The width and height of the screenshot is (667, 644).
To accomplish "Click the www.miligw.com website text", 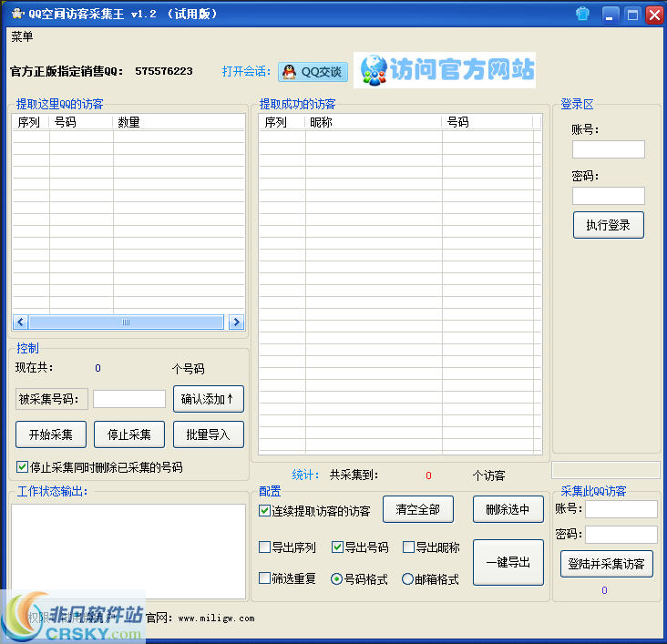I will [x=217, y=618].
